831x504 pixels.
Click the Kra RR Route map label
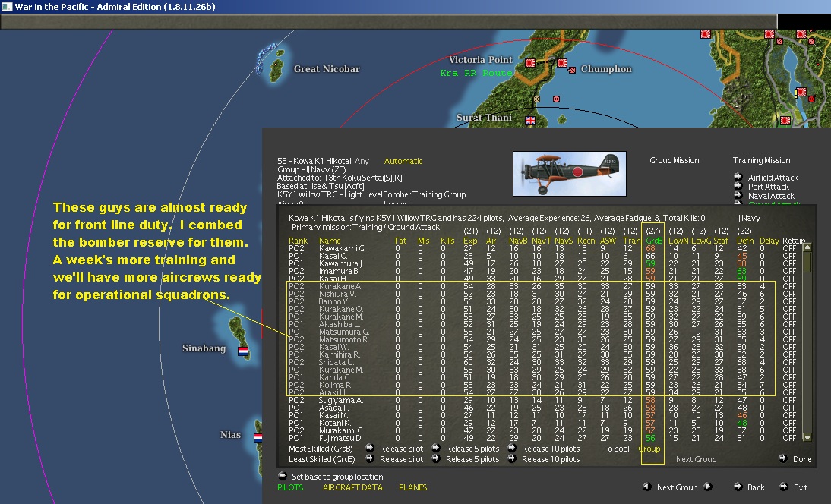coord(476,73)
